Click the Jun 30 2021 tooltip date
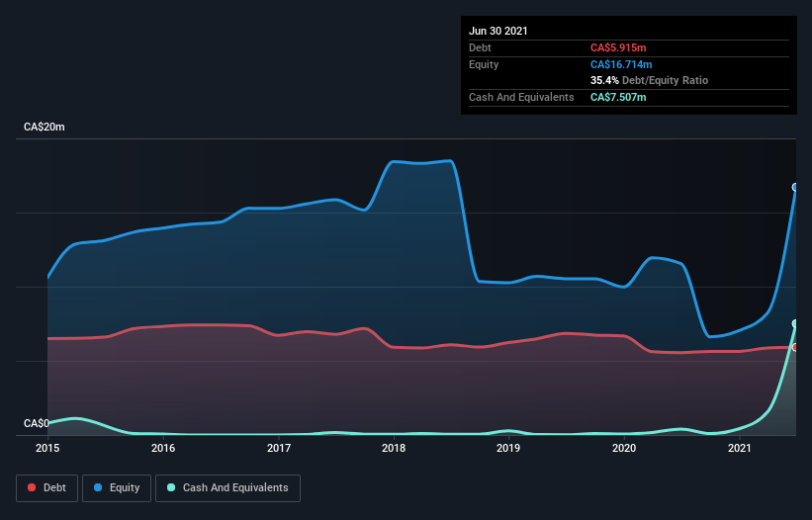The image size is (812, 520). coord(498,31)
